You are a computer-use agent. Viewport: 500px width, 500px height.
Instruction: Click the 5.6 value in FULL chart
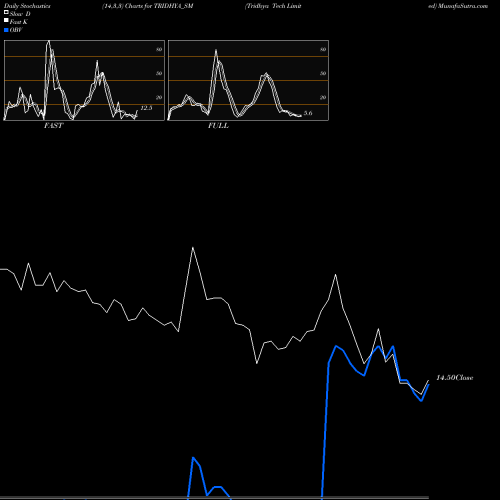(x=308, y=113)
